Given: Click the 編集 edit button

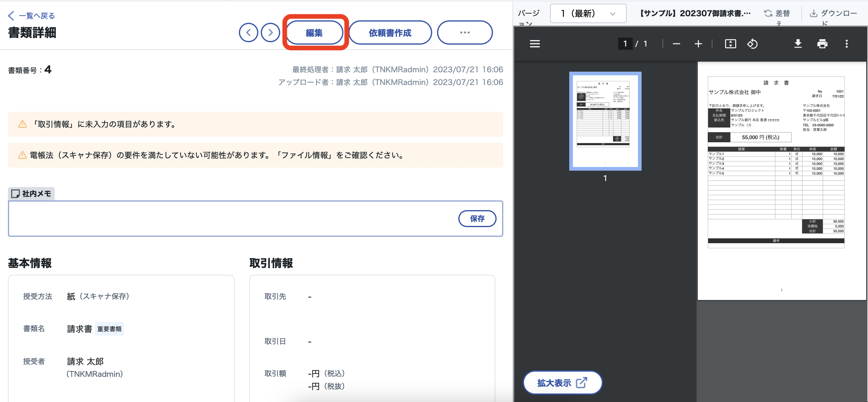Looking at the screenshot, I should tap(314, 33).
